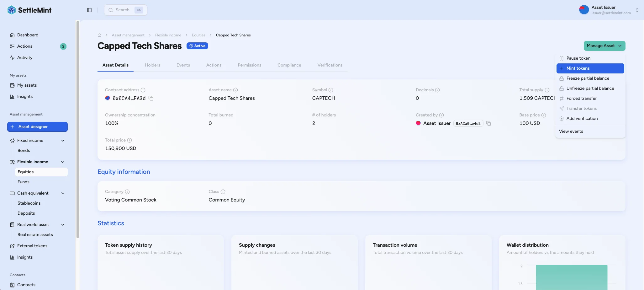Click the Total price info icon
644x290 pixels.
[x=129, y=140]
